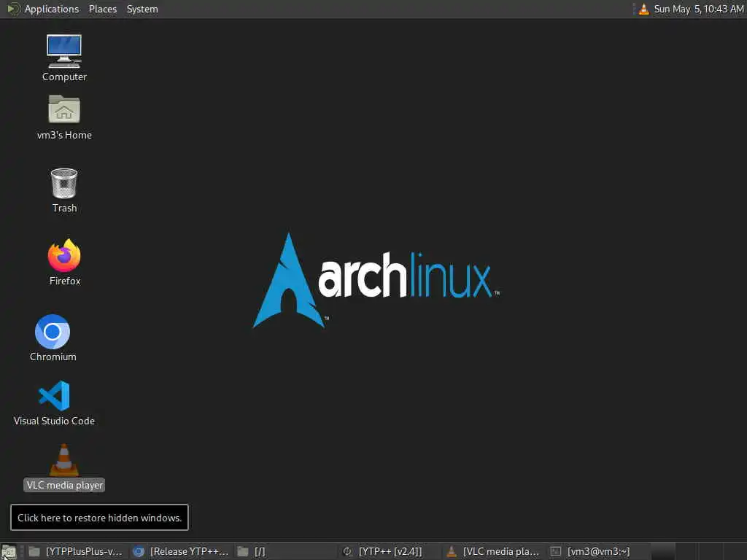Open the Applications menu

coord(52,9)
